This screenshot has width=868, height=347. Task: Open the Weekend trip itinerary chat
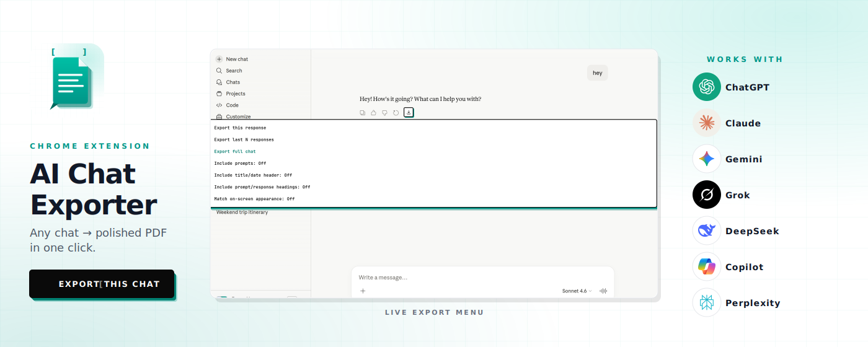(x=242, y=212)
